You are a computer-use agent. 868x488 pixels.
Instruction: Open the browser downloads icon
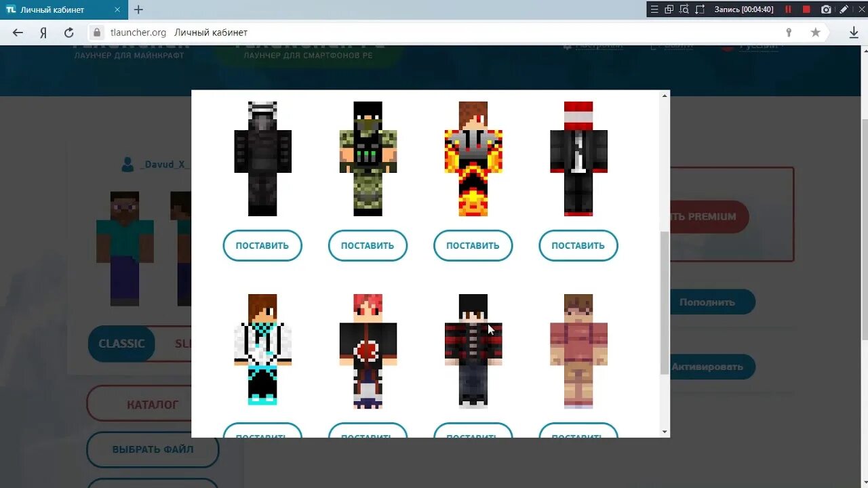[x=854, y=33]
